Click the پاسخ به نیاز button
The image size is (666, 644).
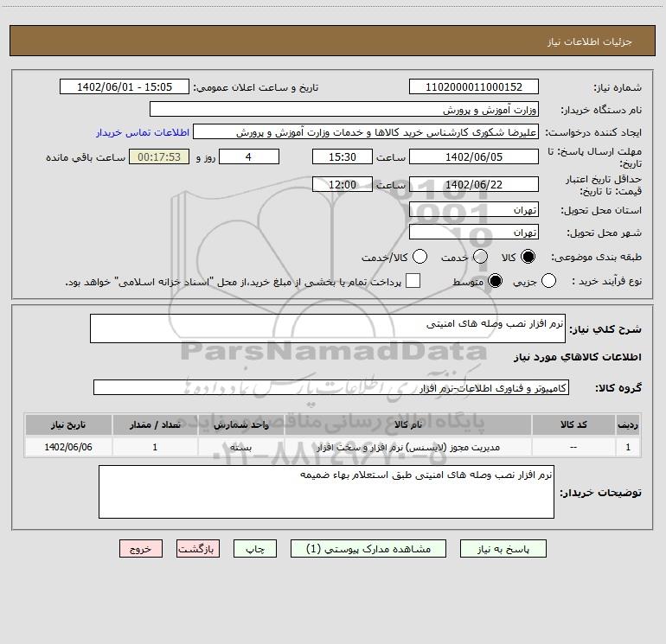(x=503, y=549)
